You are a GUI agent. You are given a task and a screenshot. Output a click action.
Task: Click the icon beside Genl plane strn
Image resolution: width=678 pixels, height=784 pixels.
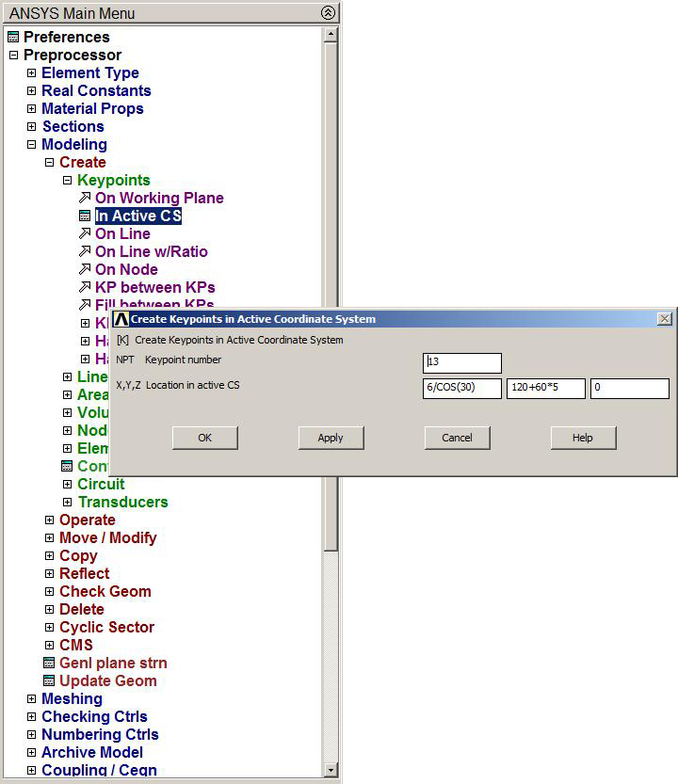(49, 664)
